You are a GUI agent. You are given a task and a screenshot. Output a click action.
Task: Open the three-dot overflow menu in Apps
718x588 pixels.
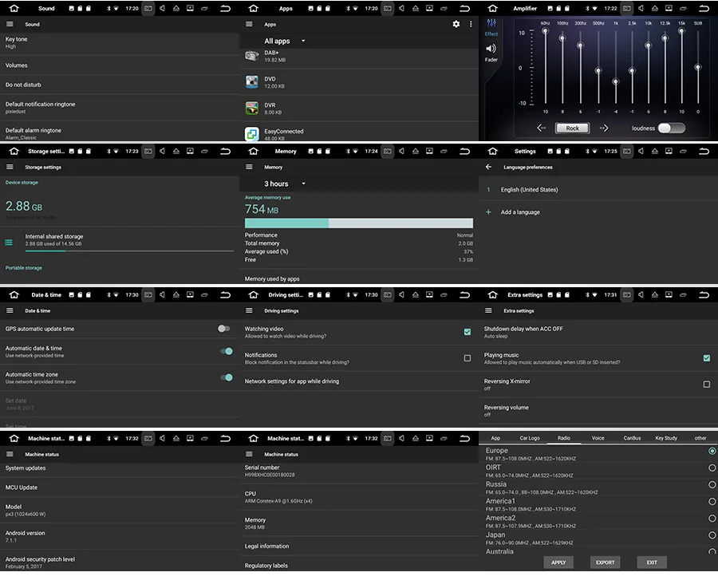pos(471,24)
